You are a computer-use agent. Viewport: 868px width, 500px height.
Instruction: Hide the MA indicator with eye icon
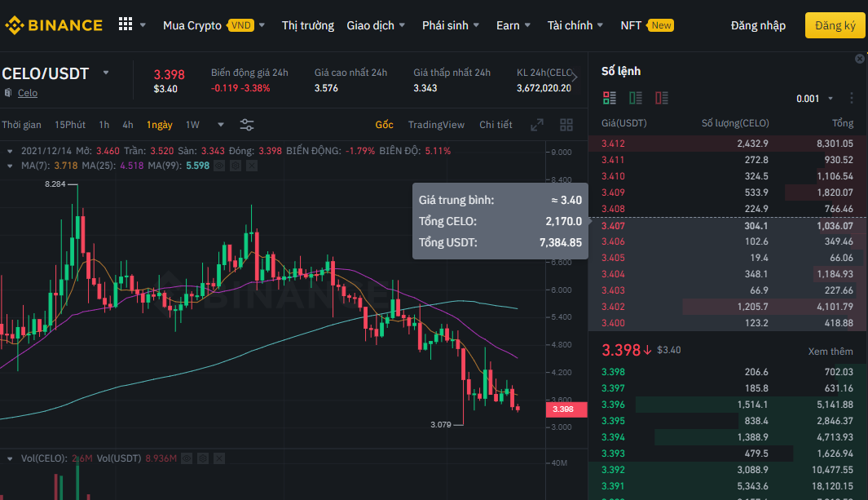[x=219, y=166]
